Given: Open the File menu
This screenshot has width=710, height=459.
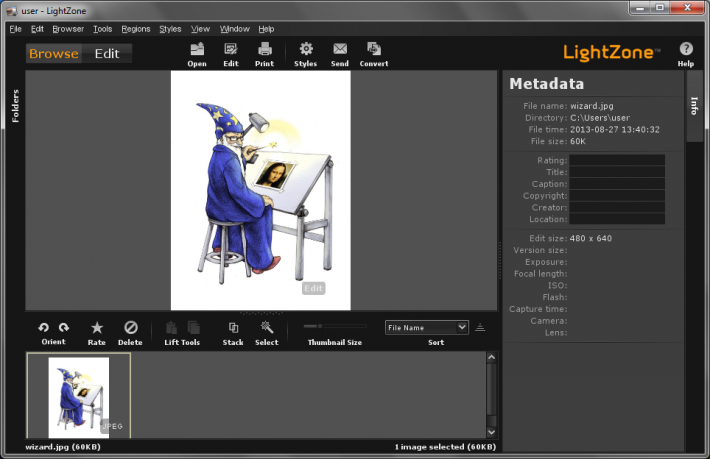Looking at the screenshot, I should tap(15, 29).
